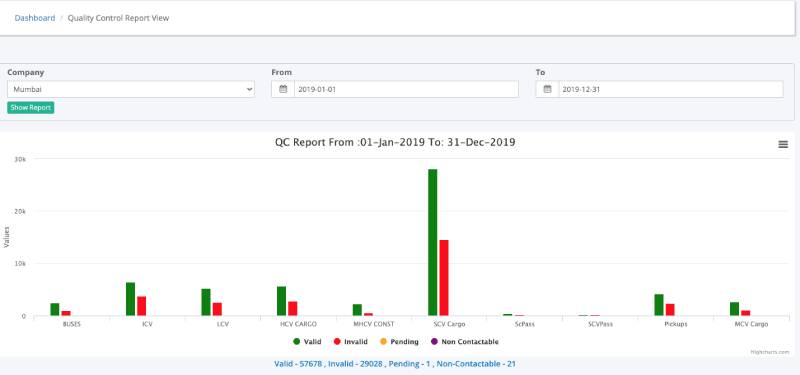
Task: Toggle the Non Contactable legend series
Action: point(464,342)
